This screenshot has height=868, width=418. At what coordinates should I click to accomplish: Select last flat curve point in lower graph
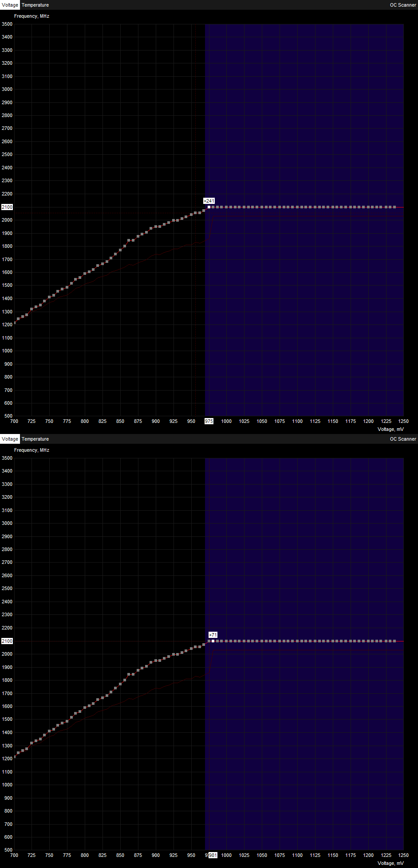[x=394, y=641]
